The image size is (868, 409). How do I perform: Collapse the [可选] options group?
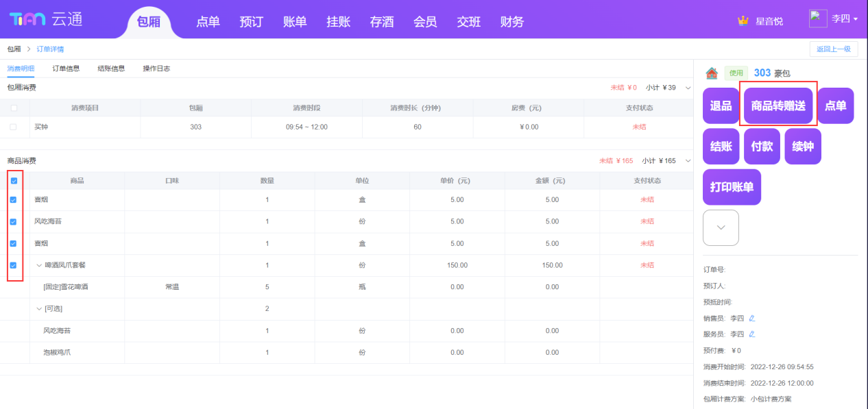39,309
